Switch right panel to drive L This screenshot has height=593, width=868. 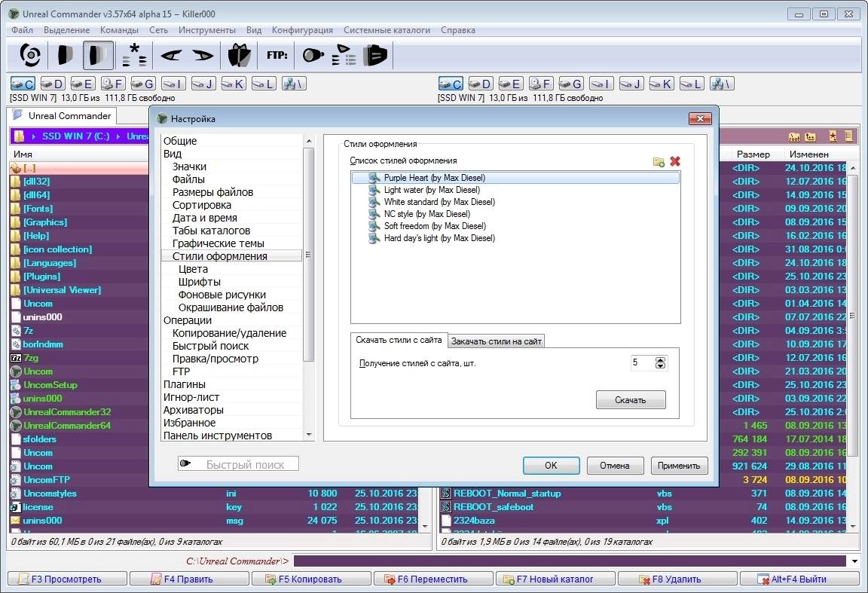pyautogui.click(x=692, y=84)
